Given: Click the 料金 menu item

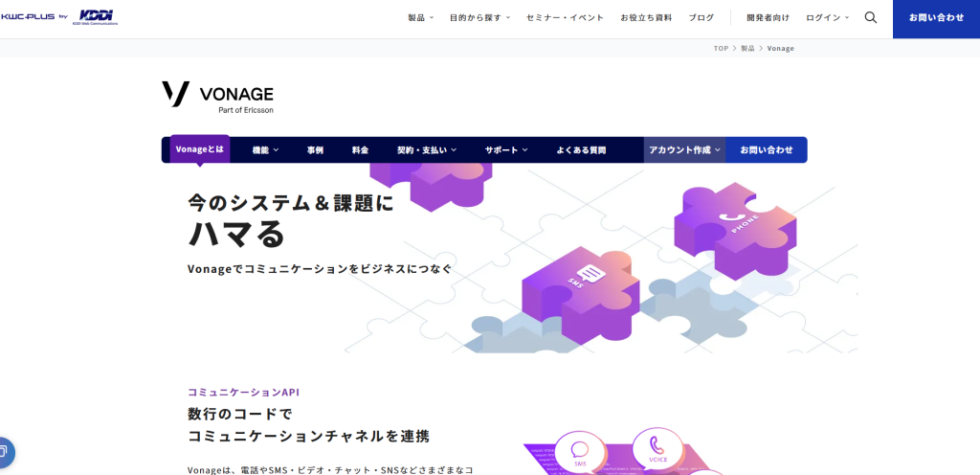Looking at the screenshot, I should click(x=360, y=150).
